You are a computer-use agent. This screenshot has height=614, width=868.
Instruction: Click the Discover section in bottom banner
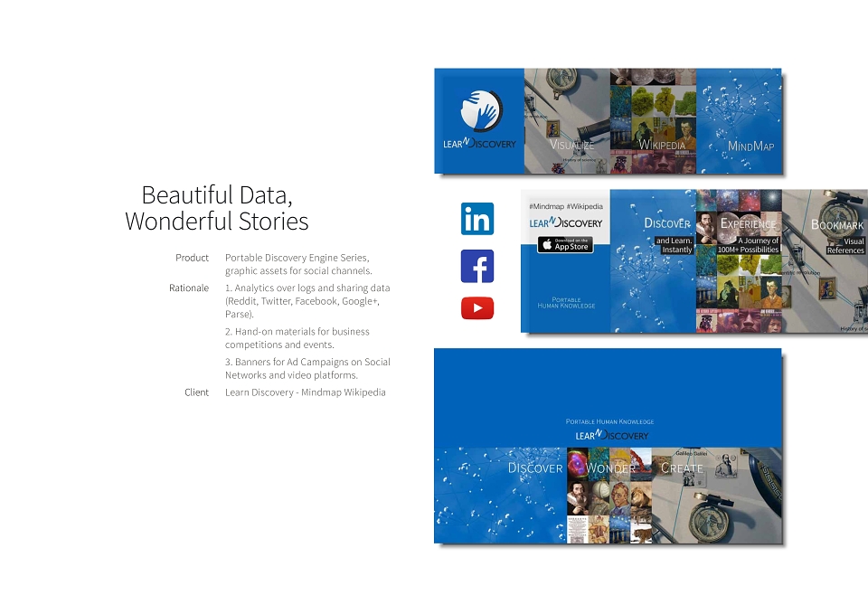500,496
